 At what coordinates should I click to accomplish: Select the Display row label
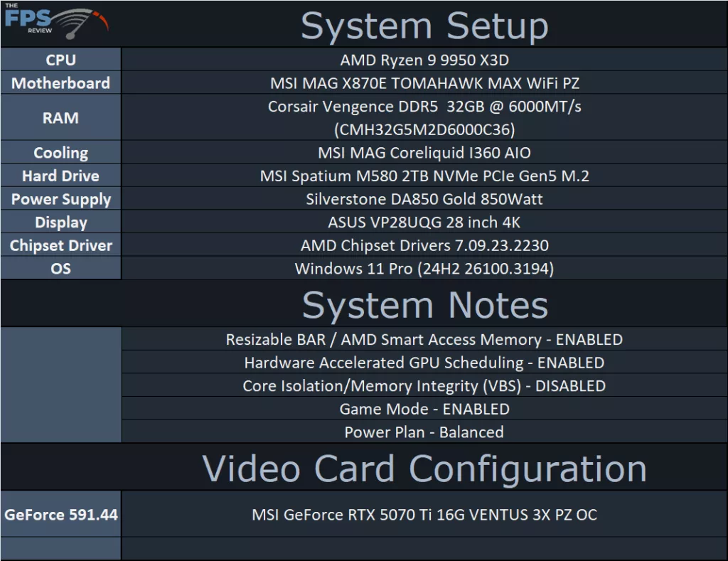coord(61,223)
